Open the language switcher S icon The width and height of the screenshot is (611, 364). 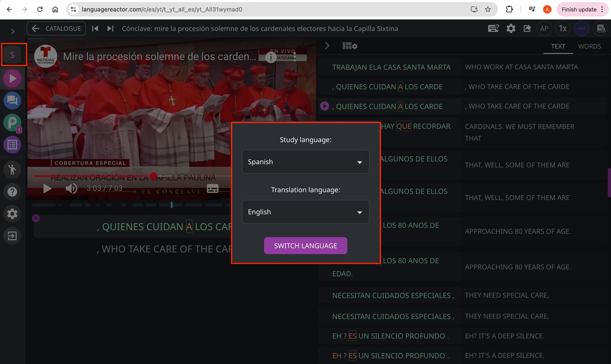[12, 55]
